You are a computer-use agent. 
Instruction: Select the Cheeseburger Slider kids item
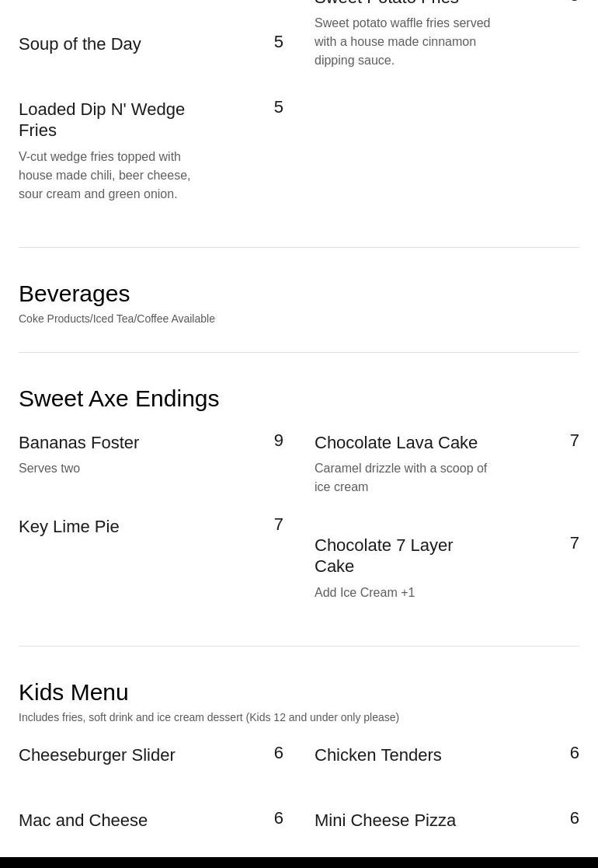97,755
